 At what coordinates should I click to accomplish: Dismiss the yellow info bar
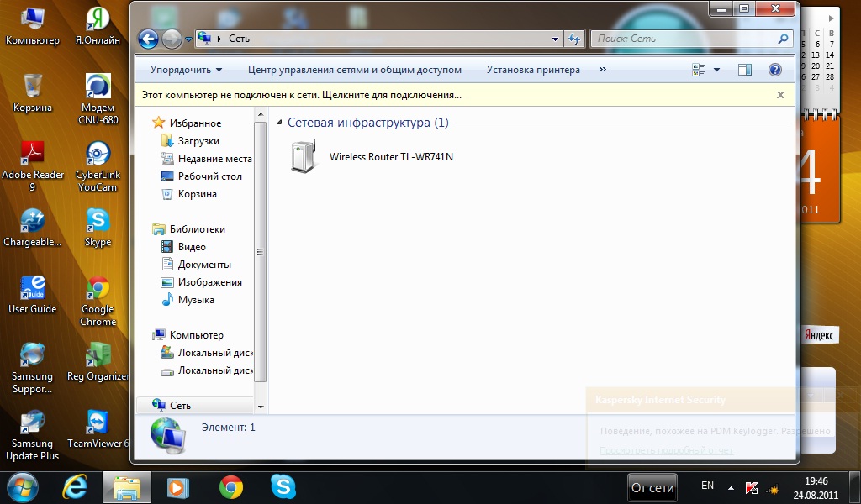click(x=780, y=95)
